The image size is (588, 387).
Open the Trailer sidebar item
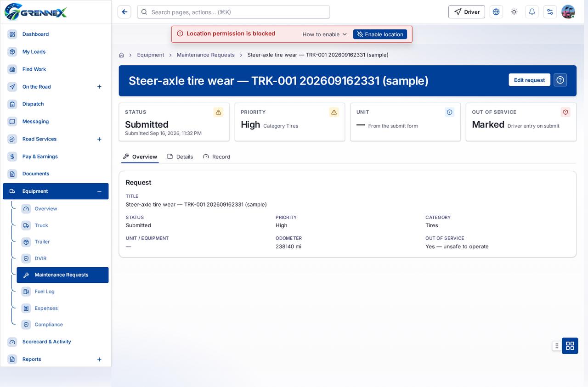pos(62,242)
